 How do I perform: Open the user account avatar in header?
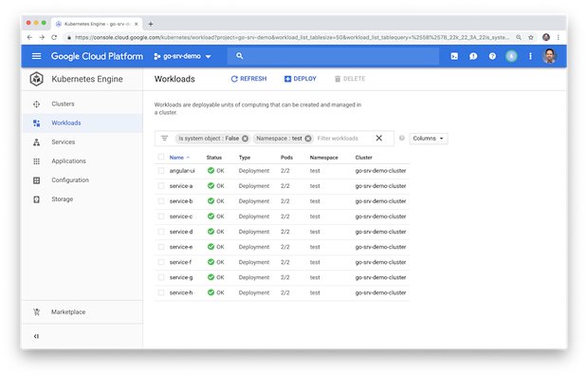coord(549,56)
